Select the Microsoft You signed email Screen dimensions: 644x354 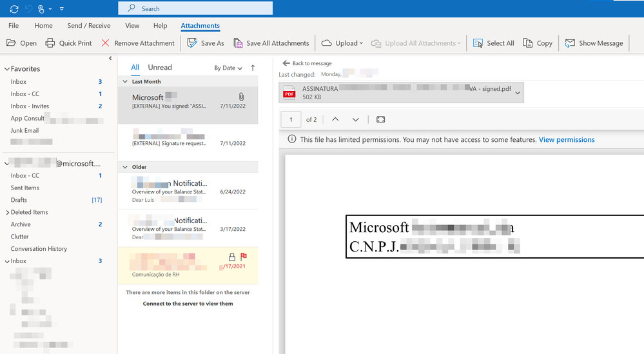[x=188, y=105]
